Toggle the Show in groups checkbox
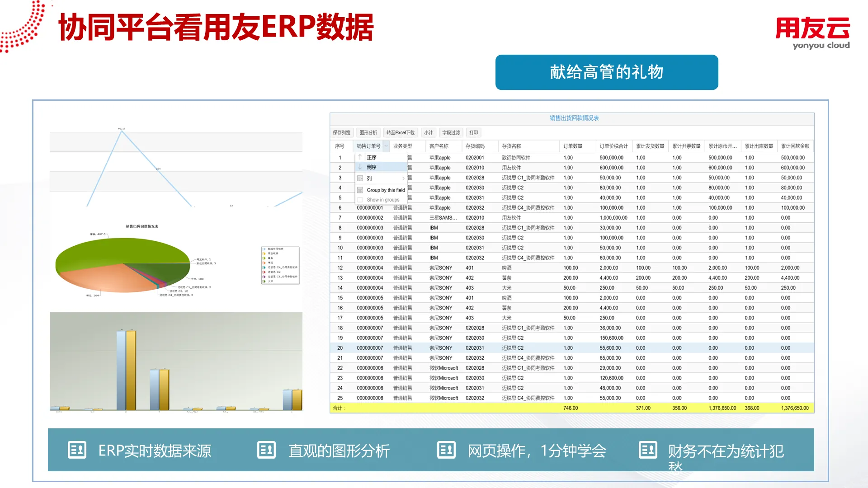The height and width of the screenshot is (488, 868). coord(360,200)
